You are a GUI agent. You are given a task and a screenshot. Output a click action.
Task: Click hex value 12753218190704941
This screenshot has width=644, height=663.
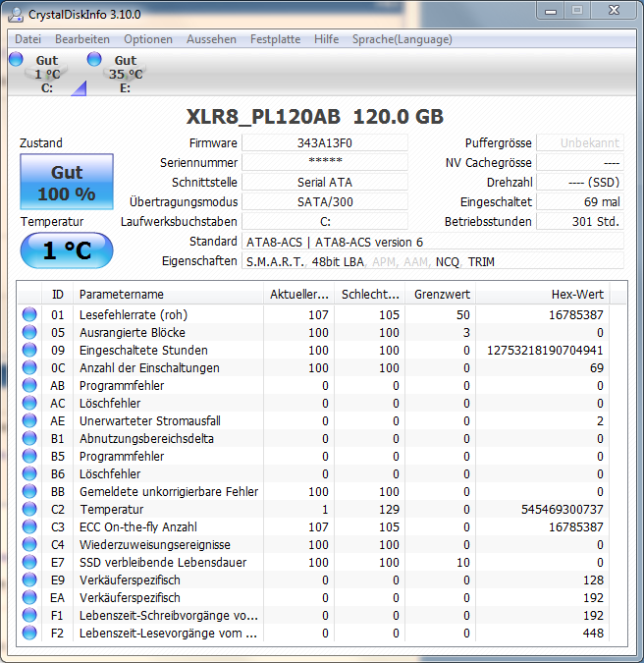545,351
